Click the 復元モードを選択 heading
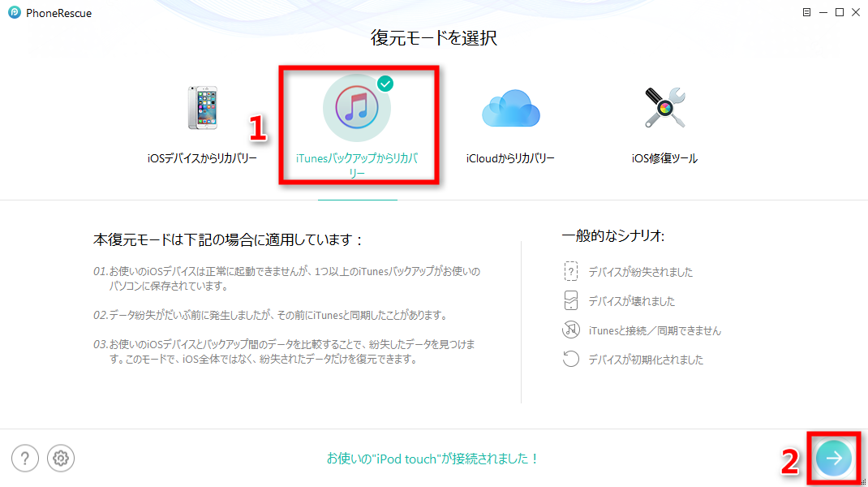The height and width of the screenshot is (487, 868). click(x=433, y=37)
